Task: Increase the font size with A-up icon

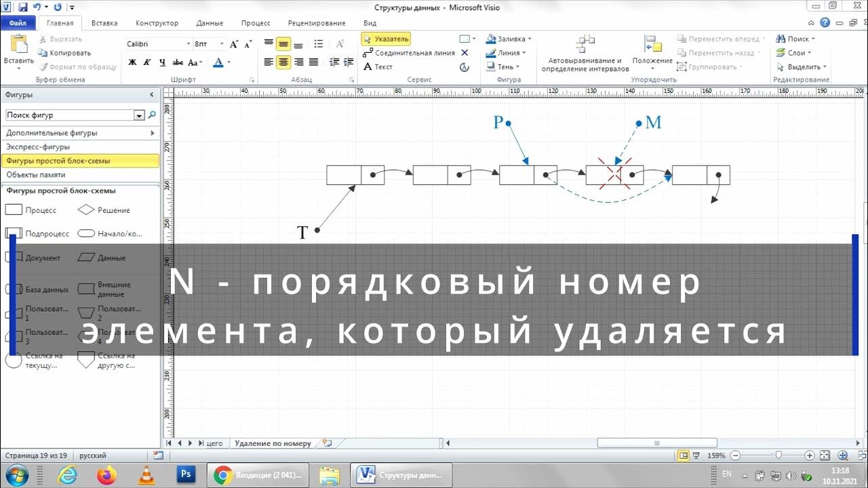Action: (234, 44)
